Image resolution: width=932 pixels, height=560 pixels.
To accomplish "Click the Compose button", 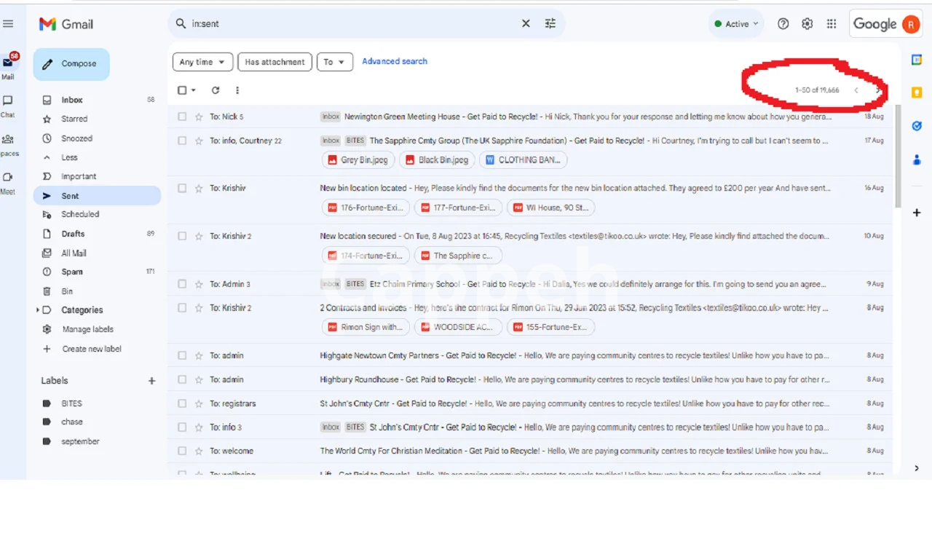I will [71, 64].
